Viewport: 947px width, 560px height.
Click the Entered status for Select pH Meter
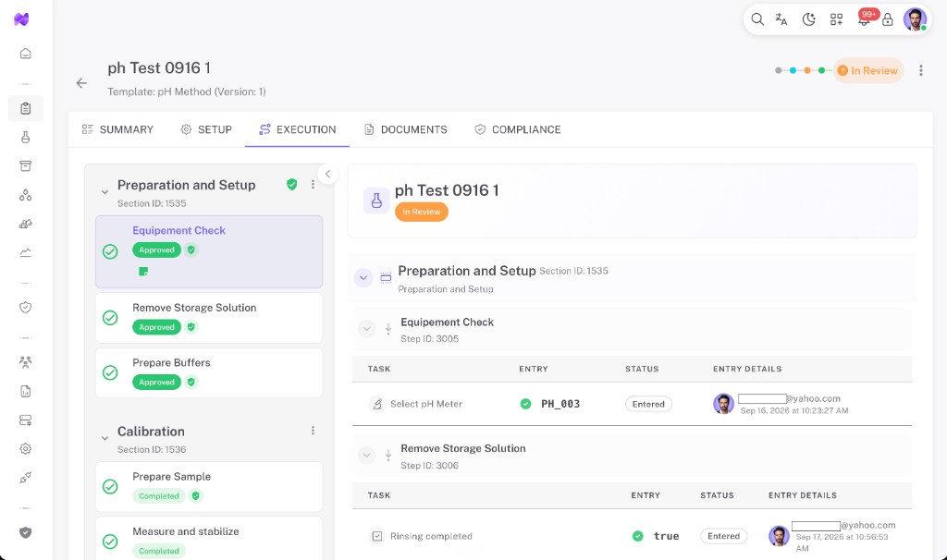click(648, 405)
